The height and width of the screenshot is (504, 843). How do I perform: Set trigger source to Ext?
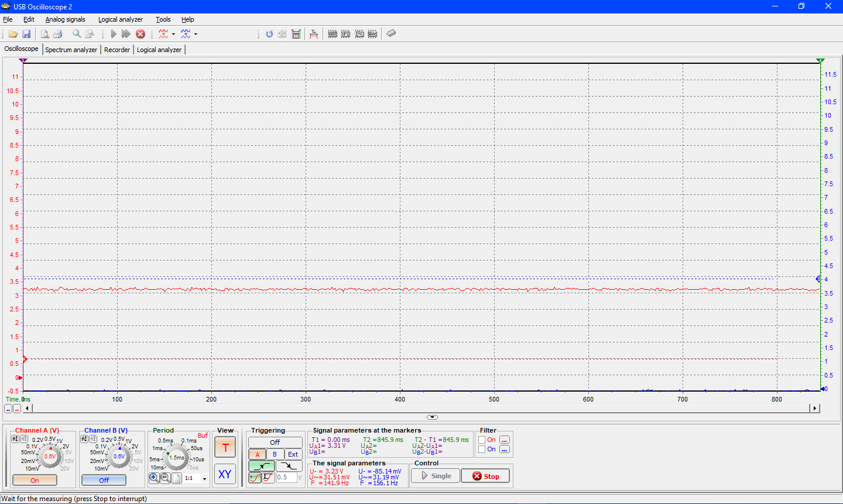[x=293, y=454]
